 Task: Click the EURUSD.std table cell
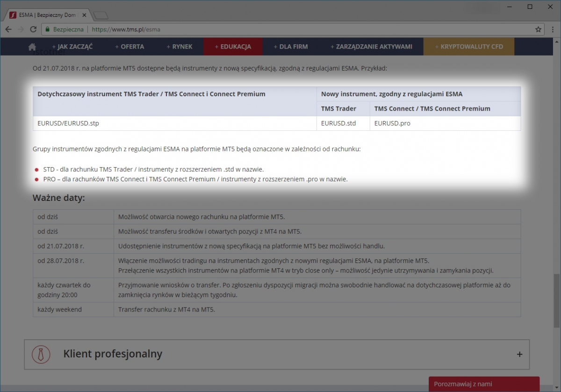343,123
